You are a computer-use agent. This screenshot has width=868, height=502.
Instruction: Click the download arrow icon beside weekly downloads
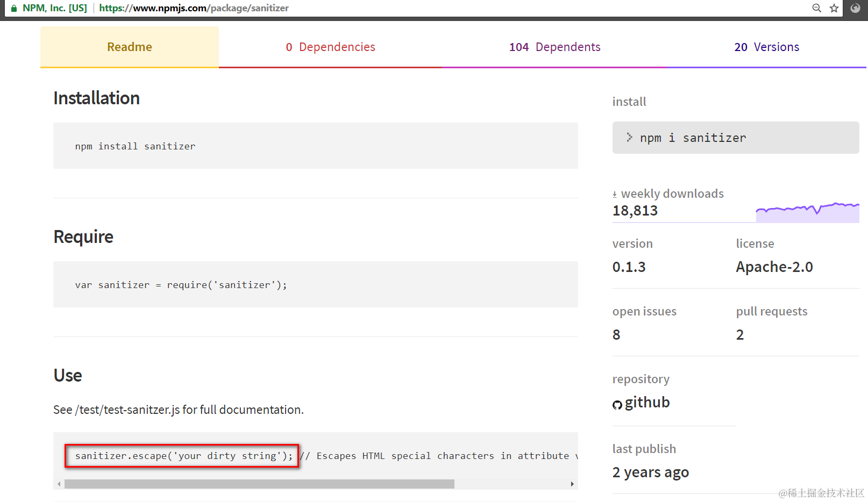click(x=615, y=195)
